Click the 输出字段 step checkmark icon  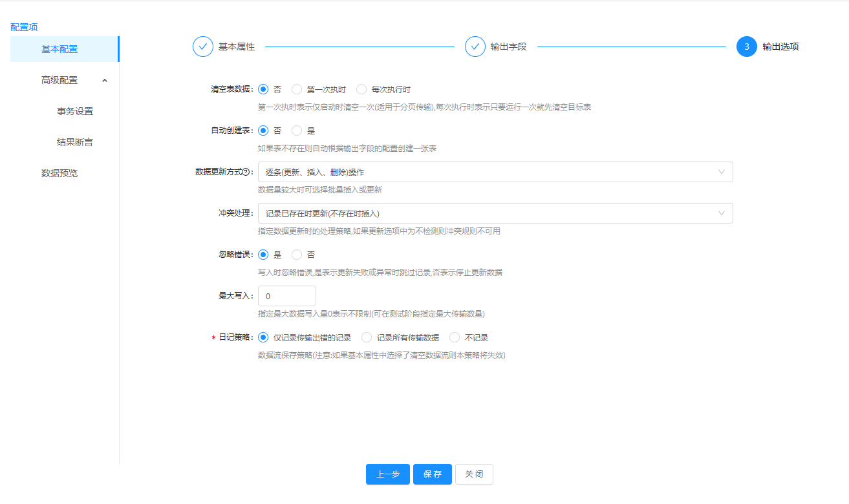click(x=475, y=47)
